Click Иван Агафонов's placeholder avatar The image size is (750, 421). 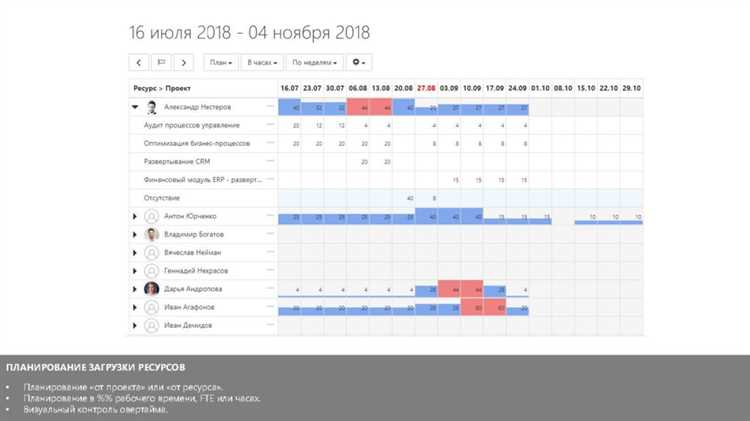coord(152,307)
